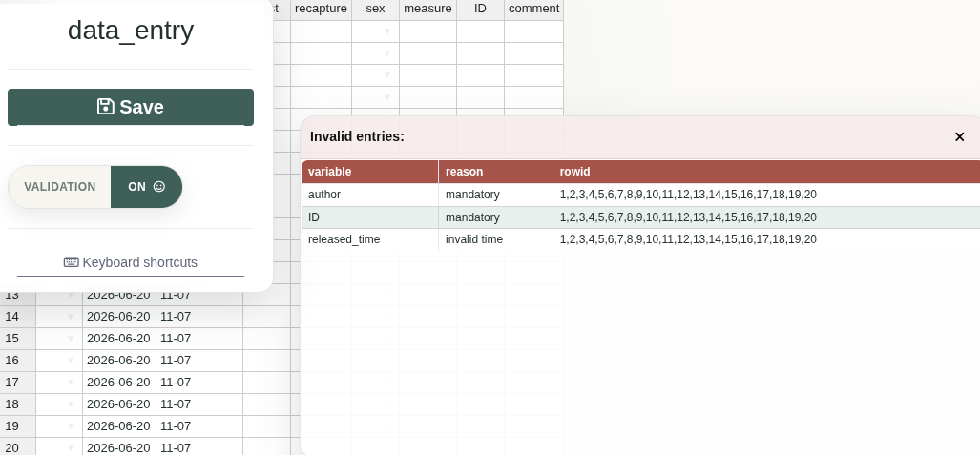Click the reason column header
Screen dimensions: 980x455
[495, 172]
